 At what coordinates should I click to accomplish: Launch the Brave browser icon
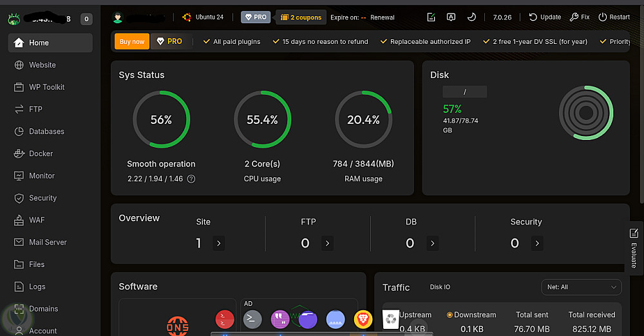click(363, 319)
